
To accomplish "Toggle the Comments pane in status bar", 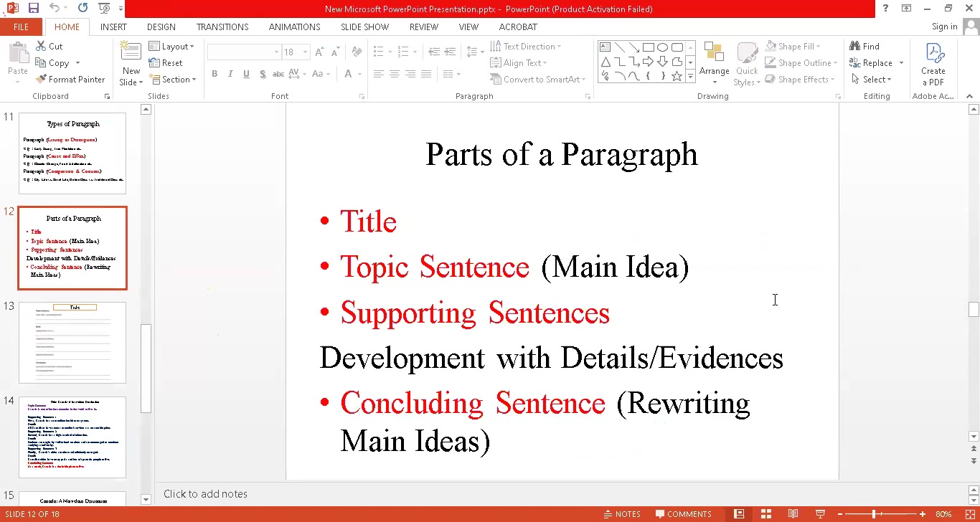I will point(684,514).
